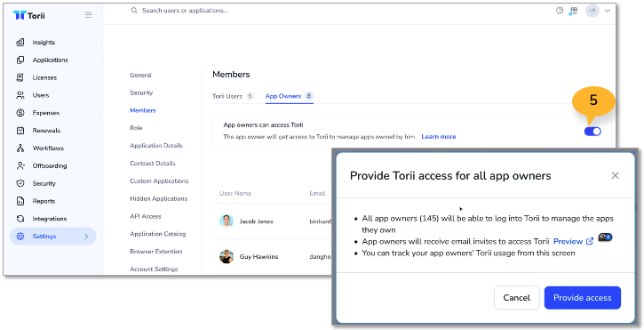
Task: Click the Cancel button
Action: click(x=517, y=298)
